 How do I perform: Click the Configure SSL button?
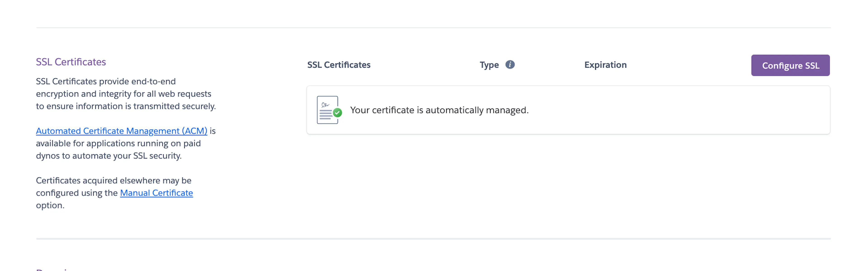coord(790,65)
